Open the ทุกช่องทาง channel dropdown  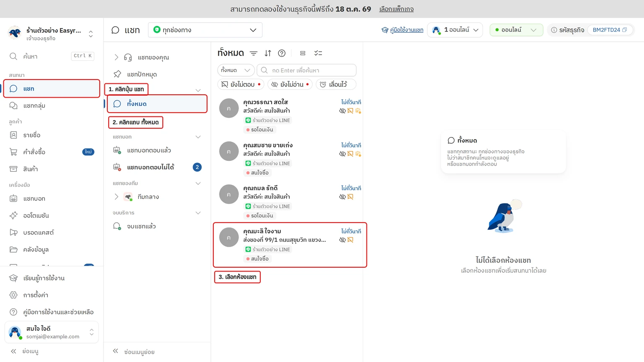coord(205,30)
